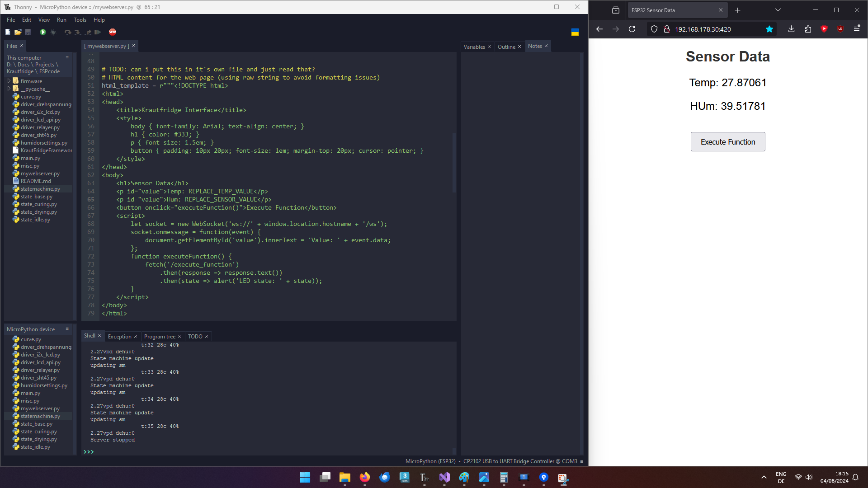Go back in Firefox browser

(599, 29)
